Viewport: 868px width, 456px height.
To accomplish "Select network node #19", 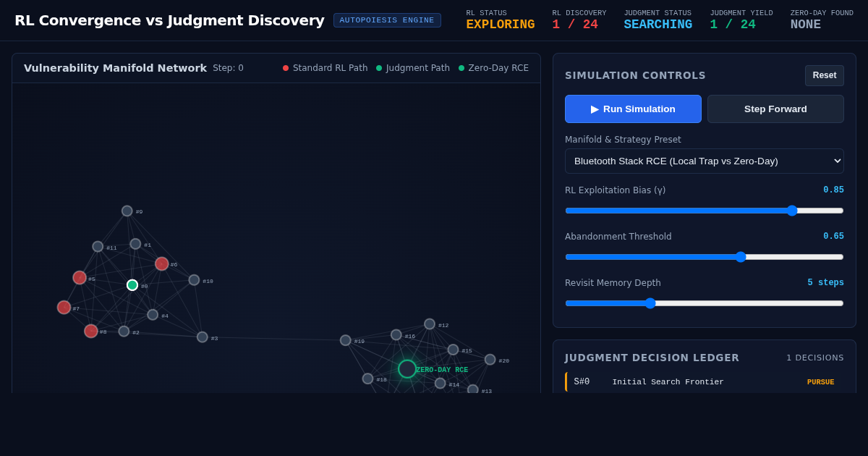I will [x=346, y=340].
